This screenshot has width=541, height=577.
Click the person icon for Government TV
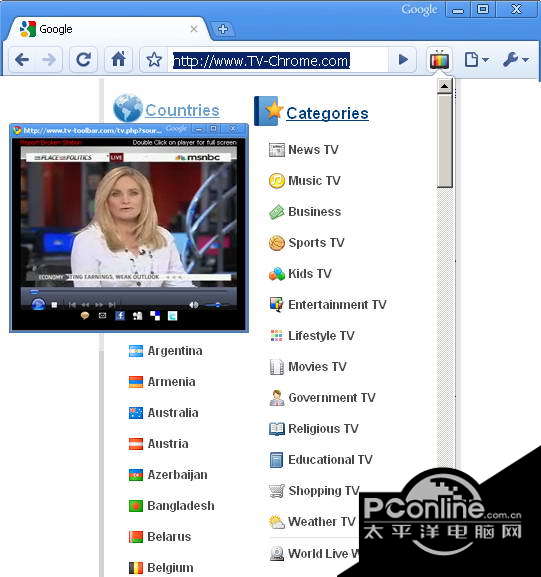(x=276, y=398)
